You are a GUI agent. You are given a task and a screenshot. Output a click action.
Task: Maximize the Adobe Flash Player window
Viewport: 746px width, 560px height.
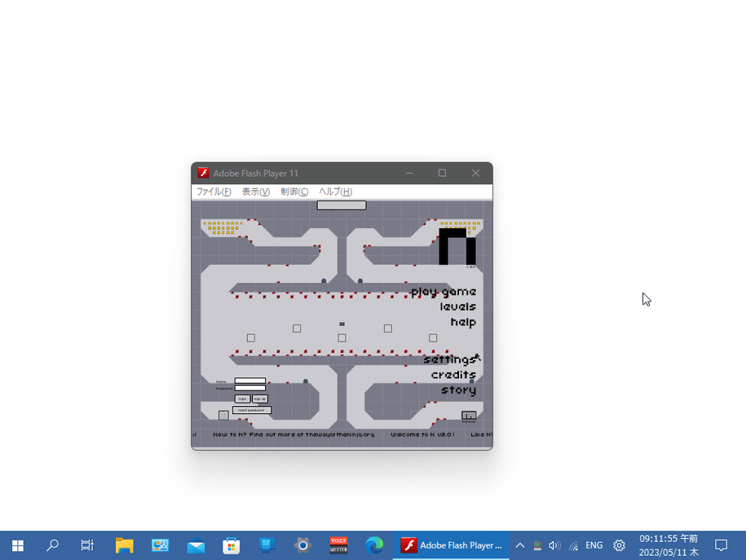[442, 173]
